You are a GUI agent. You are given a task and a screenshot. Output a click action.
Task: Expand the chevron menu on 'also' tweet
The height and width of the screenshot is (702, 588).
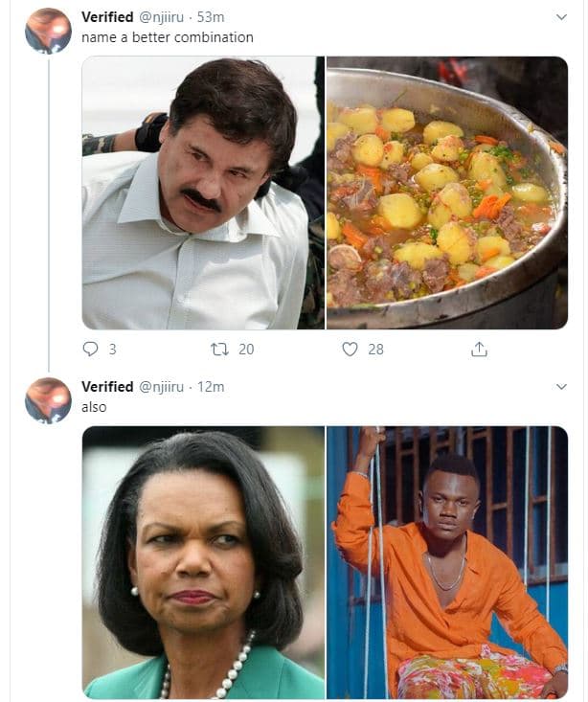pyautogui.click(x=562, y=387)
